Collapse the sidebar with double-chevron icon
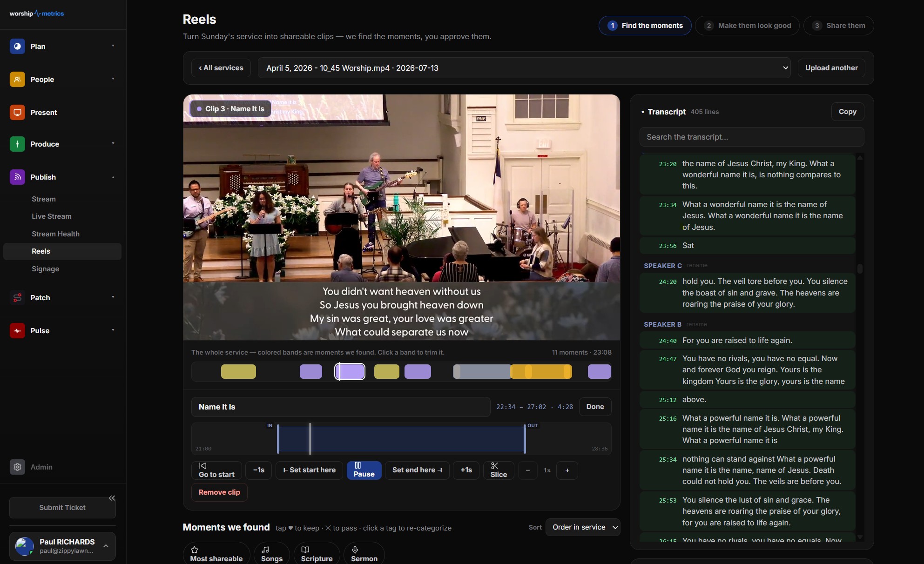This screenshot has height=564, width=924. (112, 498)
